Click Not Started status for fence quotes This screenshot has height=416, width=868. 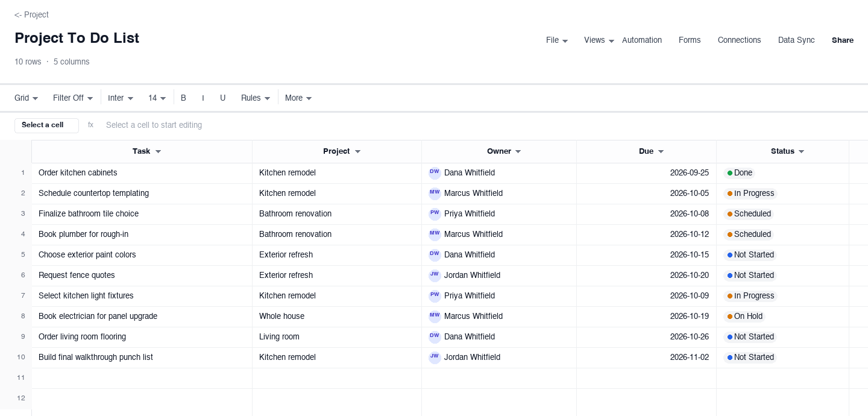(750, 276)
